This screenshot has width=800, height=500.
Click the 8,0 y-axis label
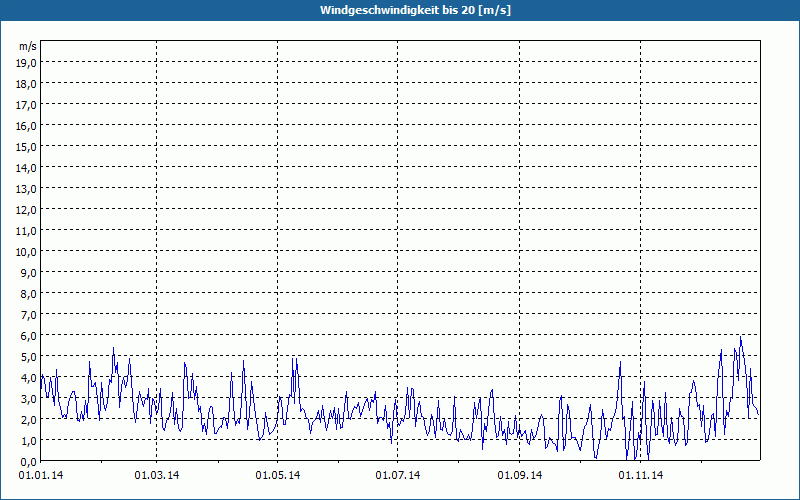tap(29, 293)
